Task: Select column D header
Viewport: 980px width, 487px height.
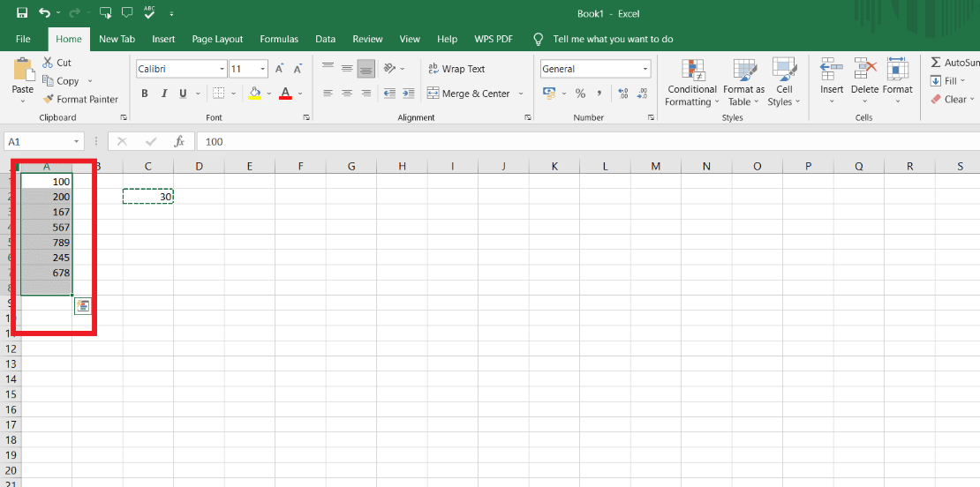Action: click(199, 166)
